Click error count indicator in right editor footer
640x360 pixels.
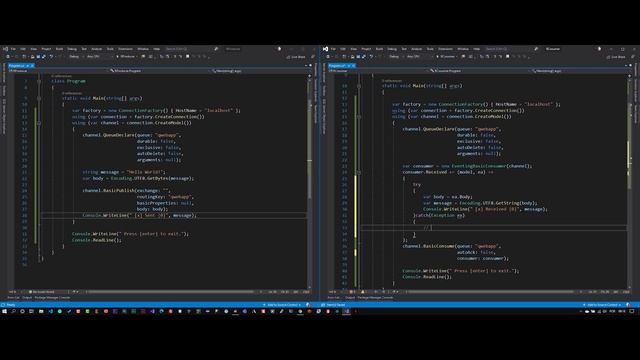[x=352, y=292]
